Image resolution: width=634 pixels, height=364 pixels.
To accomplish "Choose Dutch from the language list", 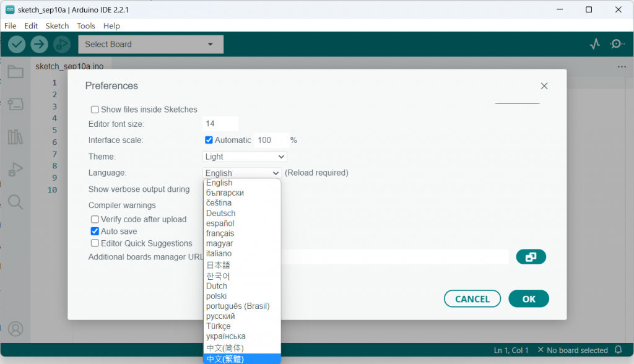I will click(x=242, y=286).
